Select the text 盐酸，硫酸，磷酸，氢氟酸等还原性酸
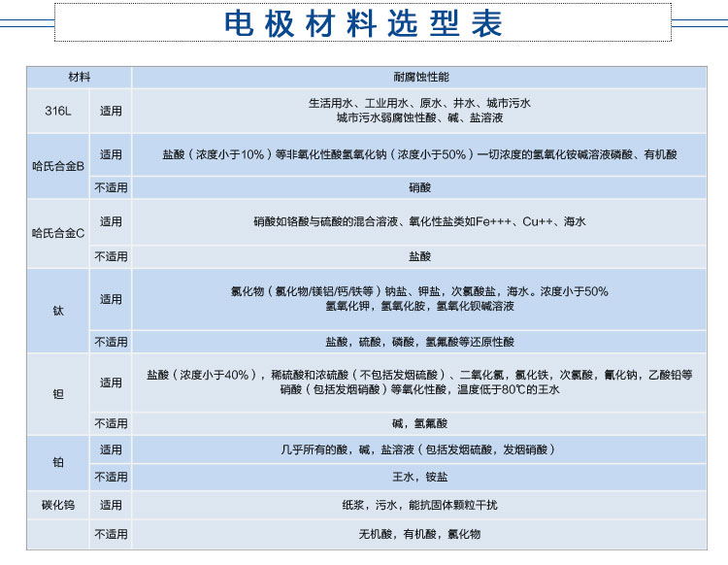 (x=419, y=342)
